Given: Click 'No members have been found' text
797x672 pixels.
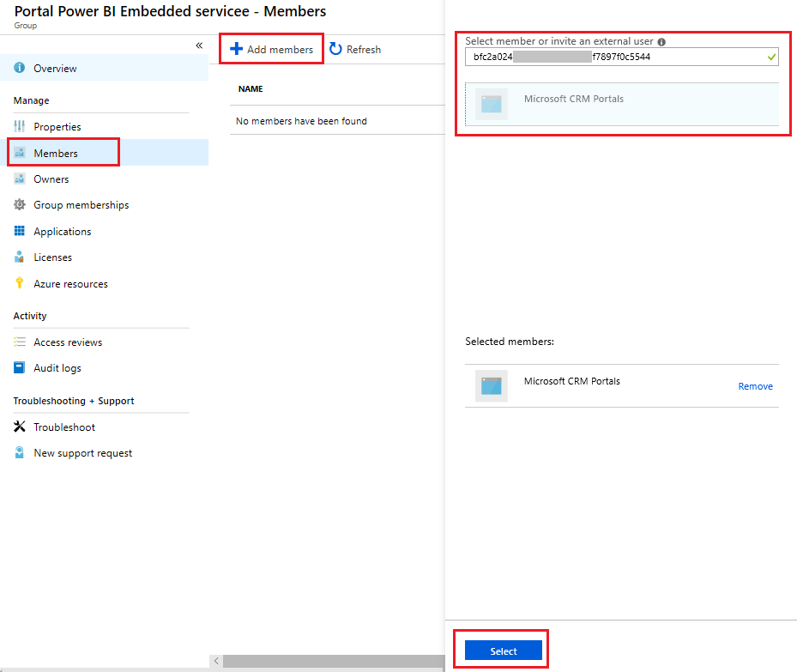Looking at the screenshot, I should [301, 121].
